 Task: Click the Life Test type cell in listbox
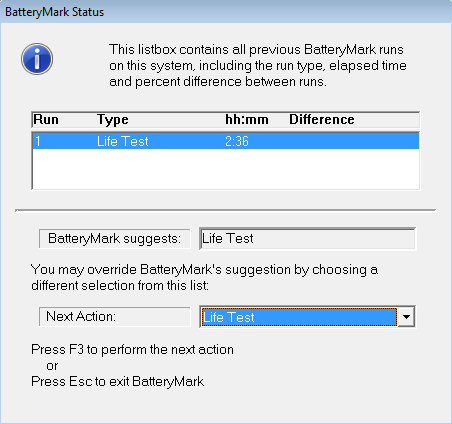(x=123, y=141)
